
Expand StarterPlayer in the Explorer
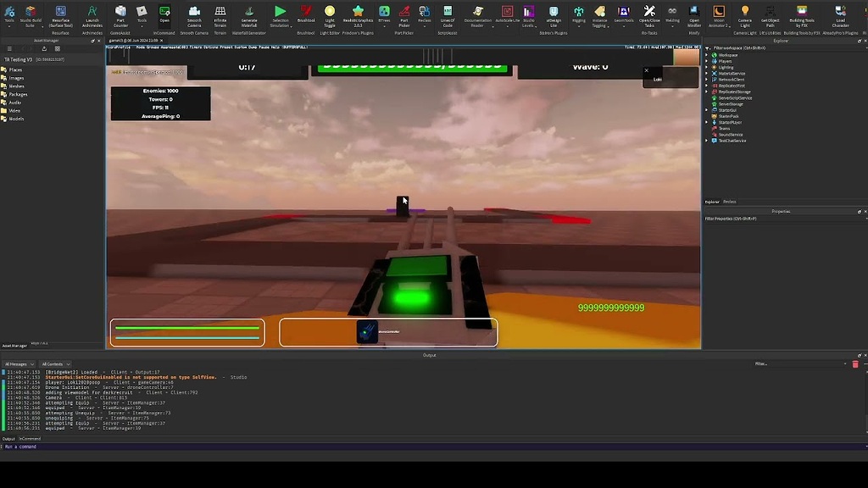point(705,122)
